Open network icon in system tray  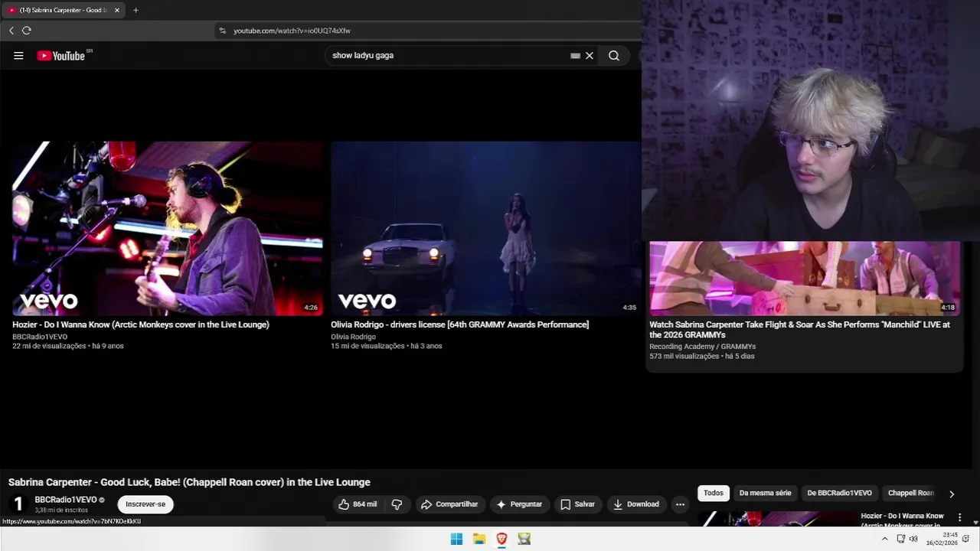(901, 539)
